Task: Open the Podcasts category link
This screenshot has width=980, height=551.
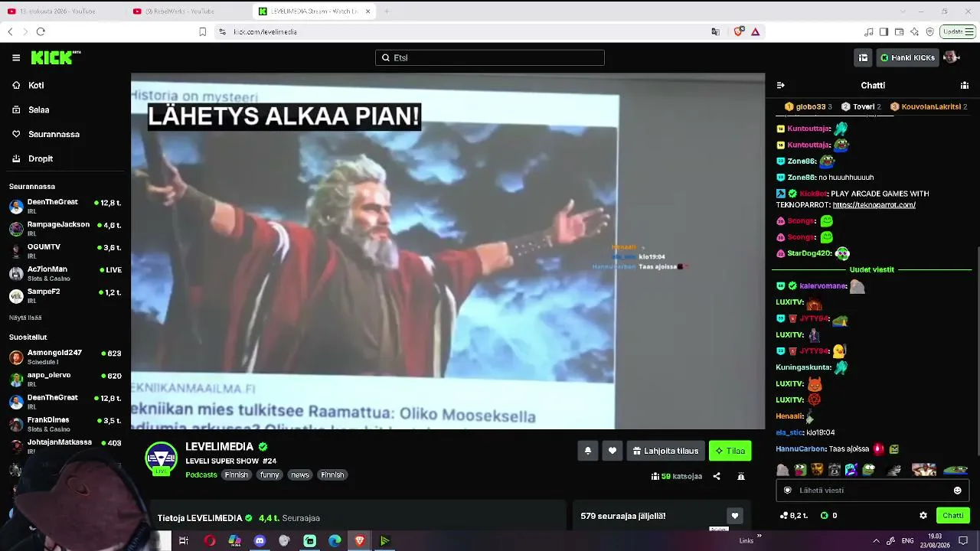Action: pos(202,474)
